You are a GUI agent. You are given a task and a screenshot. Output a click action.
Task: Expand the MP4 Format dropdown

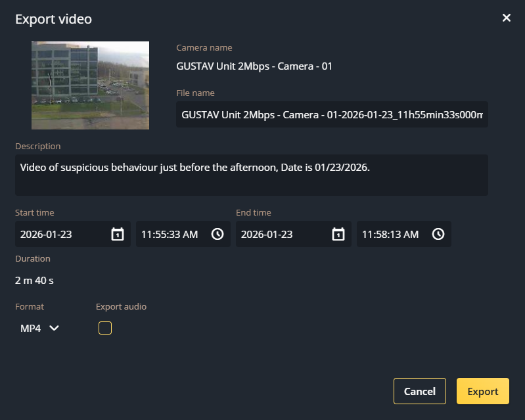click(40, 328)
